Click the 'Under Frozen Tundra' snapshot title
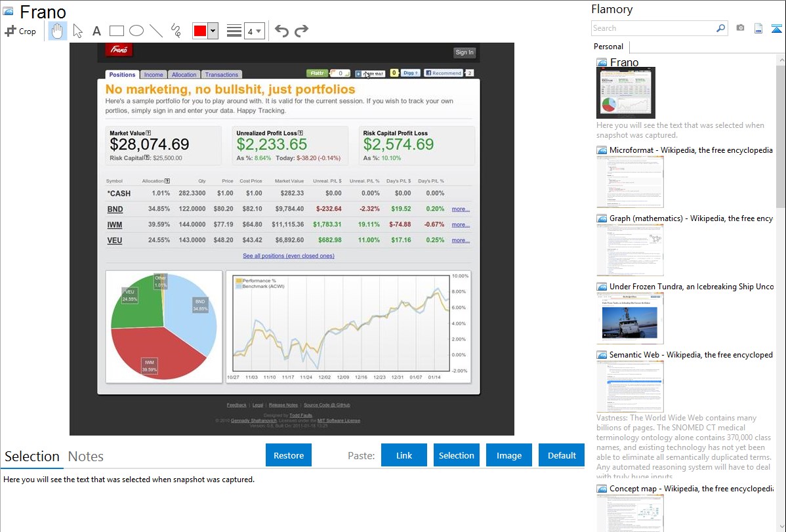Viewport: 786px width, 532px height. click(692, 287)
